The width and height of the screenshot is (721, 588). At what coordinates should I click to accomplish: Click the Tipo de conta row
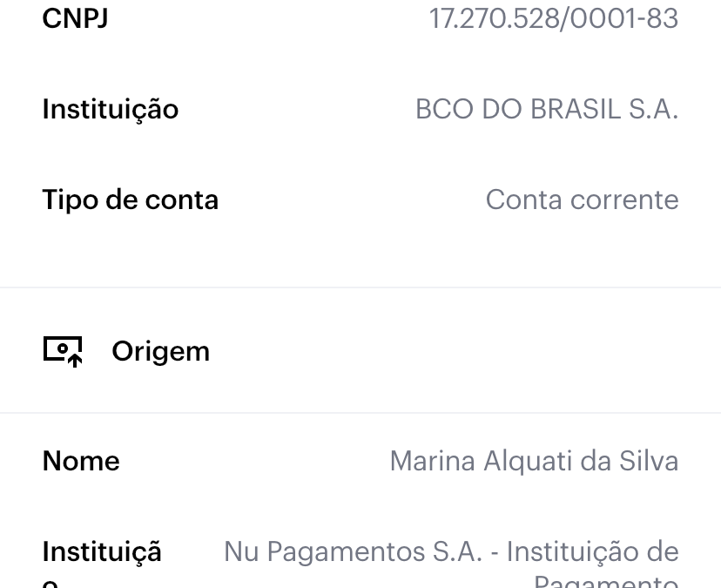point(360,200)
